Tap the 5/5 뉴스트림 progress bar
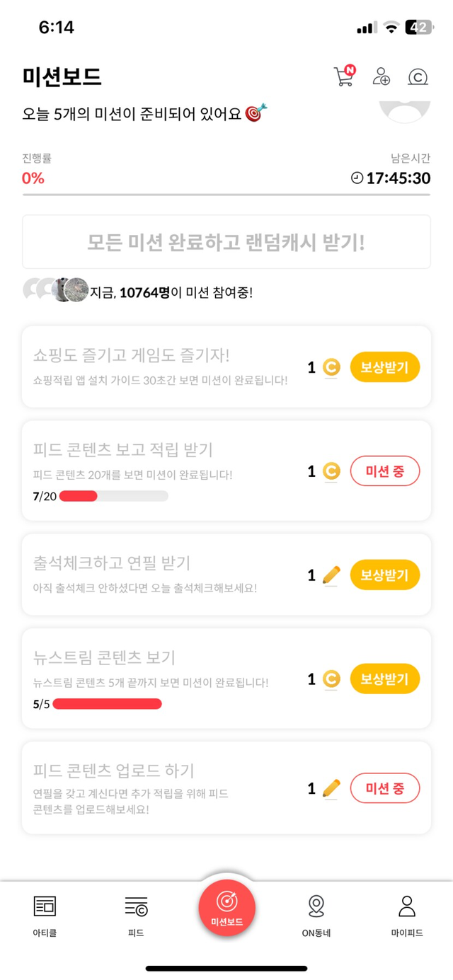This screenshot has height=980, width=453. [107, 704]
